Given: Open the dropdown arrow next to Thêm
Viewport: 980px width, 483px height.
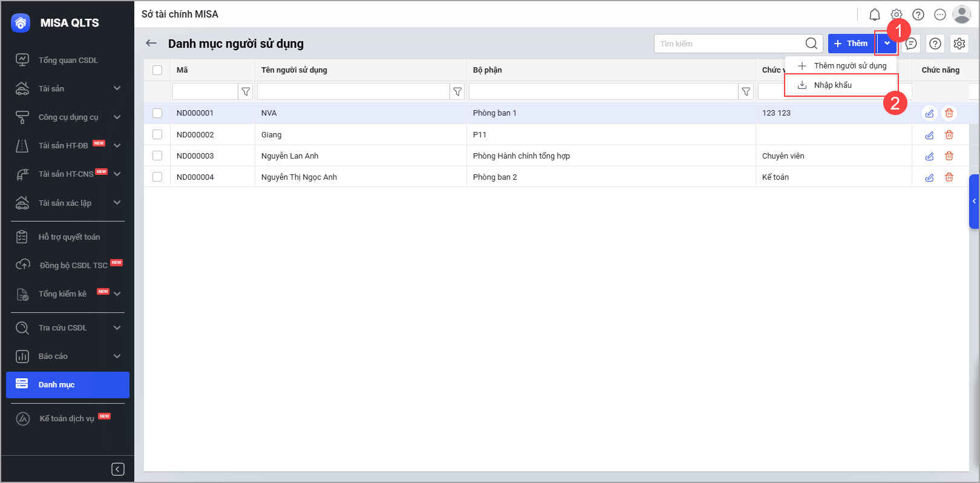Looking at the screenshot, I should (887, 44).
